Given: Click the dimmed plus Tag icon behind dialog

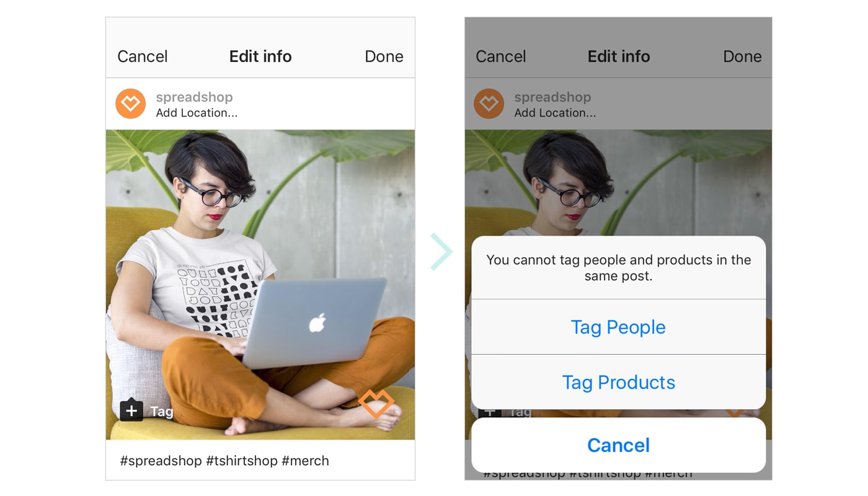Looking at the screenshot, I should coord(490,412).
